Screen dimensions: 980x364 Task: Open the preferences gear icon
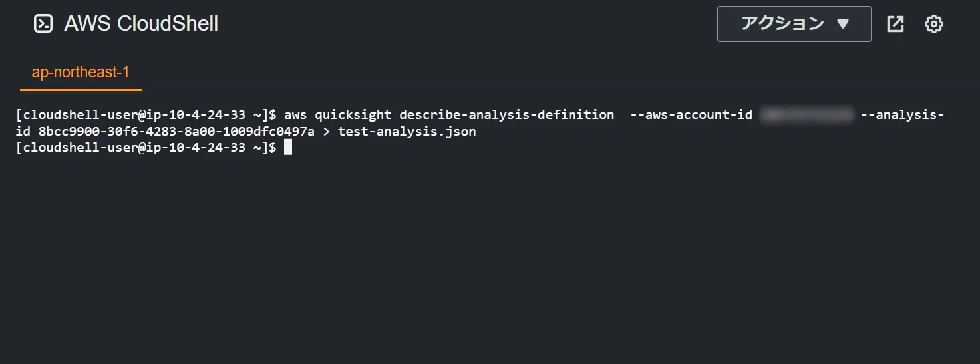934,24
